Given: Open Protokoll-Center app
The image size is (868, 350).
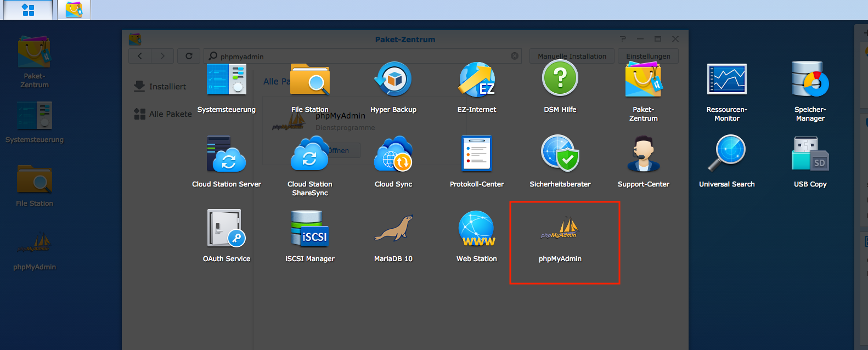Looking at the screenshot, I should point(476,154).
